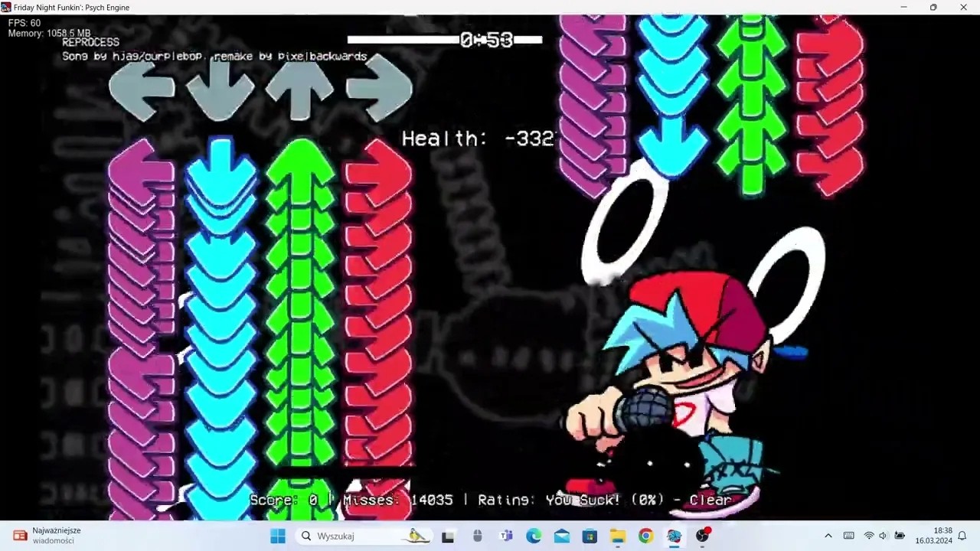Click the Friday Night Funkin' taskbar icon
Image resolution: width=980 pixels, height=551 pixels.
[x=674, y=536]
